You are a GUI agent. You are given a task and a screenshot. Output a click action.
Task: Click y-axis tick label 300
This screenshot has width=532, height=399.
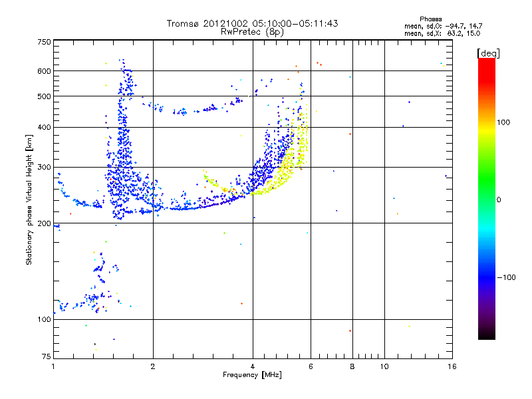[44, 168]
